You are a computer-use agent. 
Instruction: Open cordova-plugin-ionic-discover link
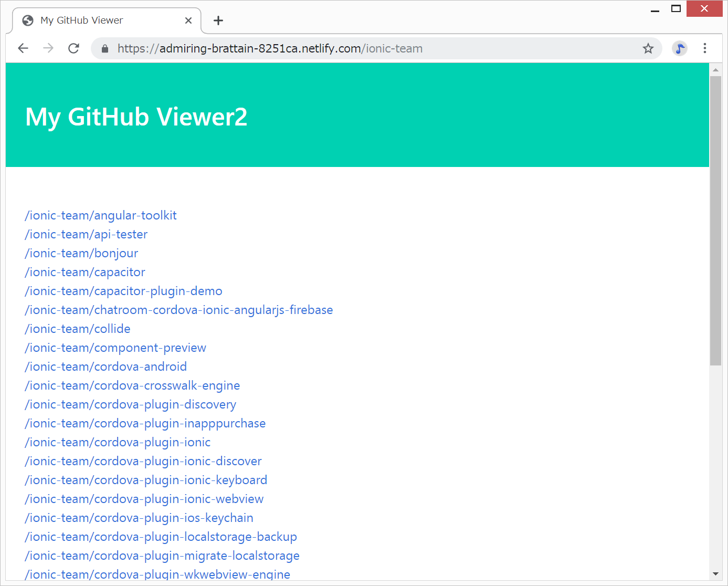(x=143, y=461)
